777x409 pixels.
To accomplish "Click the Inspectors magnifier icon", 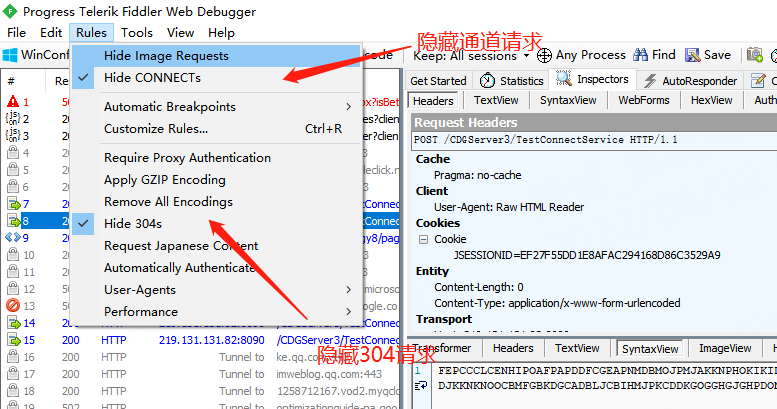I will point(563,78).
